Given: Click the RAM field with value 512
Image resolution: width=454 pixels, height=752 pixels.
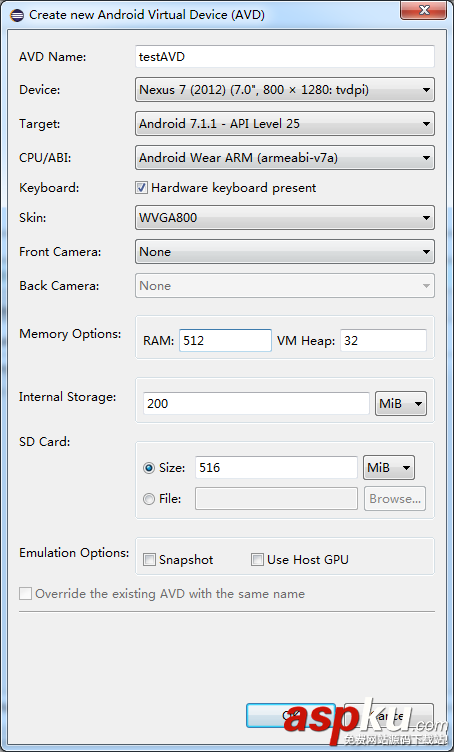Looking at the screenshot, I should point(225,341).
